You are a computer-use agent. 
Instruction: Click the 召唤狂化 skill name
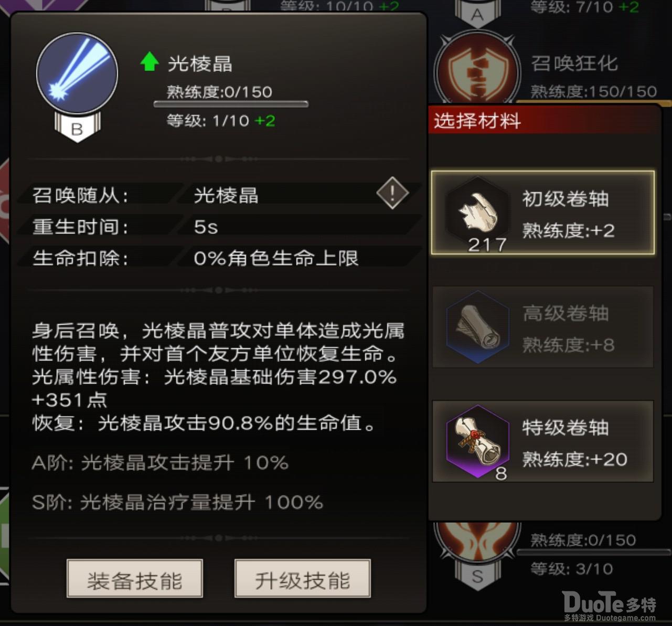pos(574,63)
